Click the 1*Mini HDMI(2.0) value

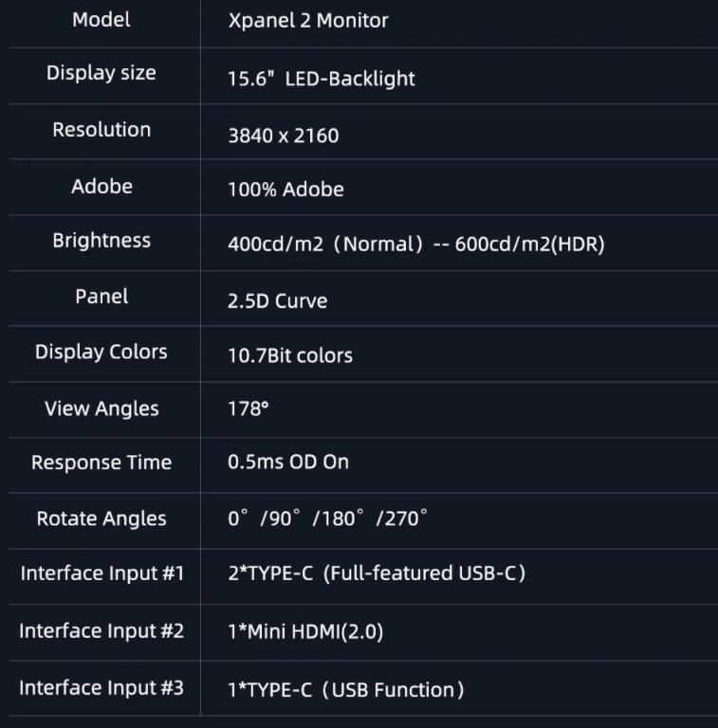pyautogui.click(x=305, y=632)
